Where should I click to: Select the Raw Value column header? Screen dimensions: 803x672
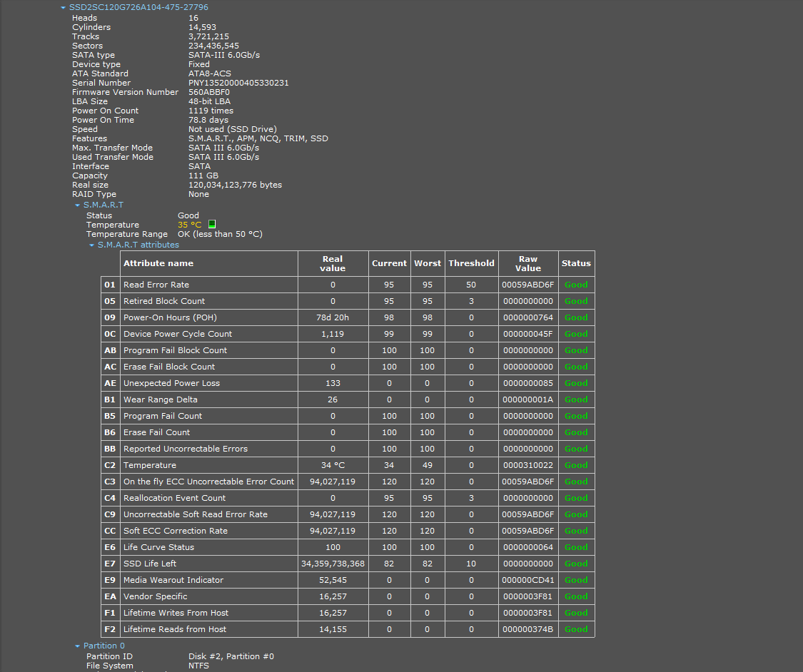coord(528,263)
